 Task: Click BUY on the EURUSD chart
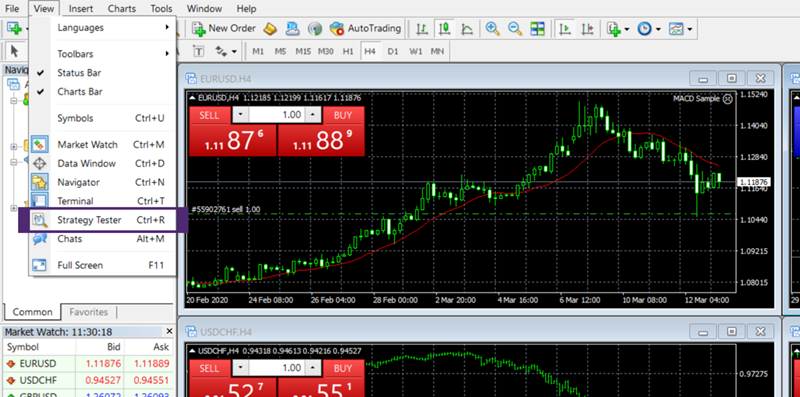point(343,115)
